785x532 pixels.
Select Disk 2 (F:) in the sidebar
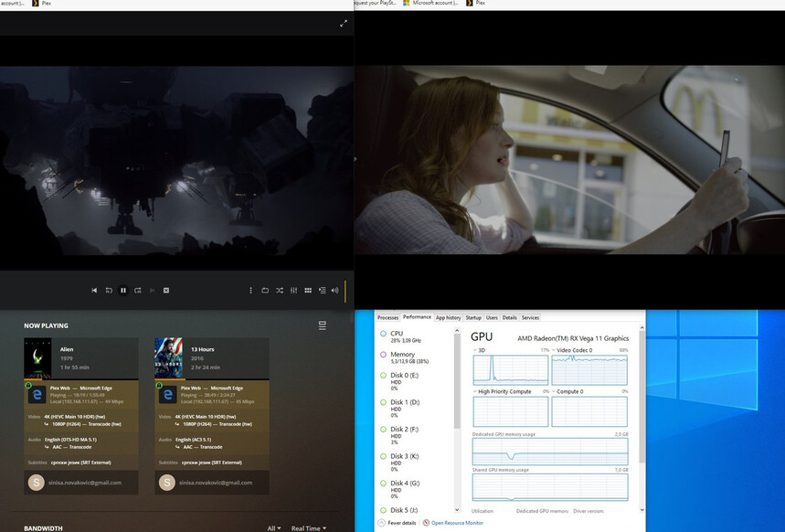coord(416,435)
